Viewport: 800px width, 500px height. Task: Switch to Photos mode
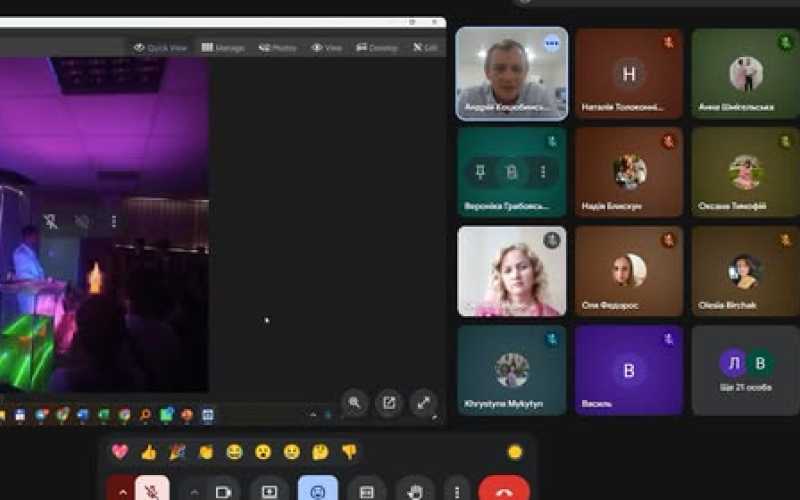pyautogui.click(x=278, y=47)
